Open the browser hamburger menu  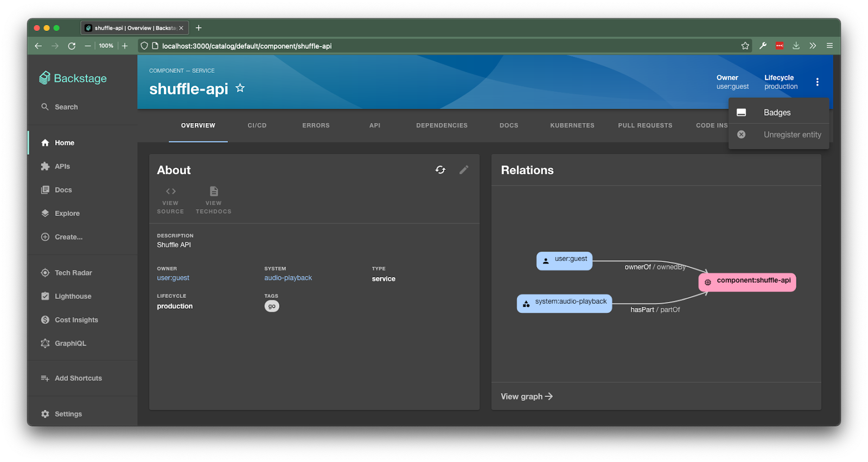(x=829, y=46)
